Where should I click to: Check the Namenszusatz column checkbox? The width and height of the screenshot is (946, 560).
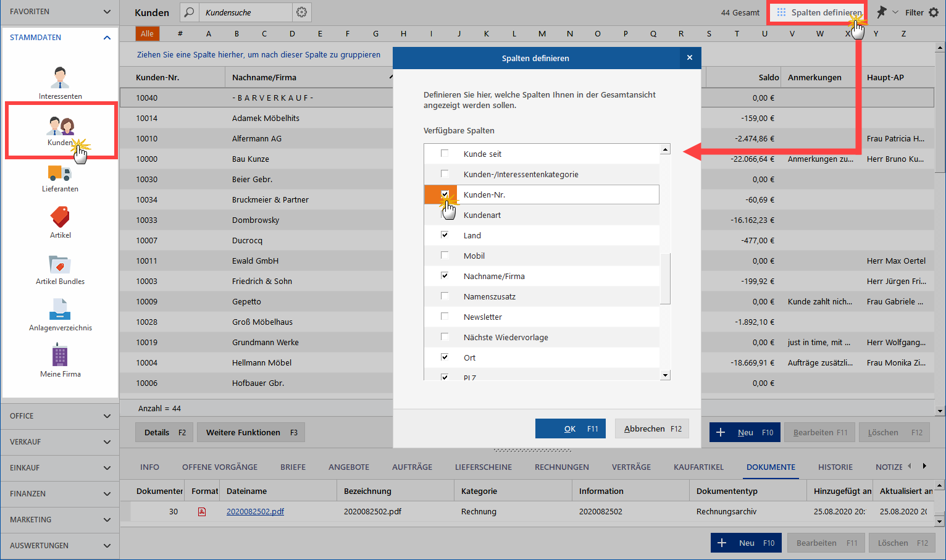coord(445,296)
